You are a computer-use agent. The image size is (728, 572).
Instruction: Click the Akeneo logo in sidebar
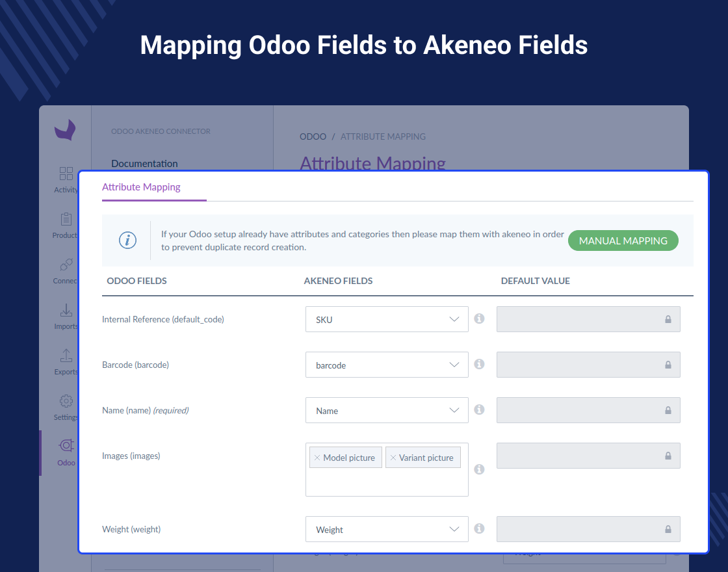click(65, 129)
